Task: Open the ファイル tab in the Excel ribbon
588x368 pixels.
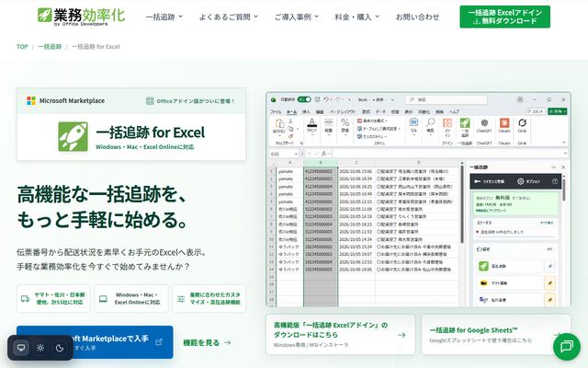Action: coord(276,112)
